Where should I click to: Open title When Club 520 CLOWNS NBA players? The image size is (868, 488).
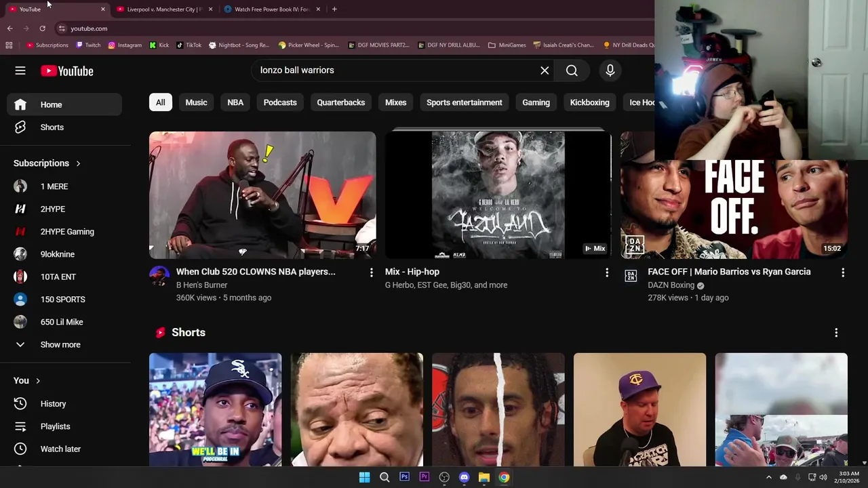pyautogui.click(x=256, y=272)
